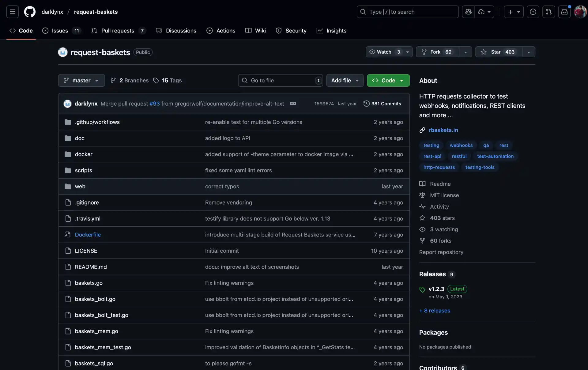Open Watch notification options dropdown arrow
588x370 pixels.
[408, 52]
